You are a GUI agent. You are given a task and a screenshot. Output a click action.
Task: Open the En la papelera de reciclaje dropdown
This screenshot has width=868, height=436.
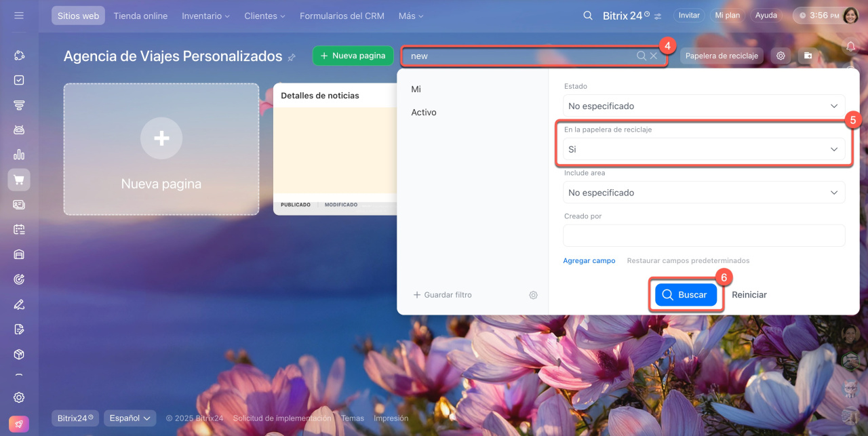tap(703, 149)
